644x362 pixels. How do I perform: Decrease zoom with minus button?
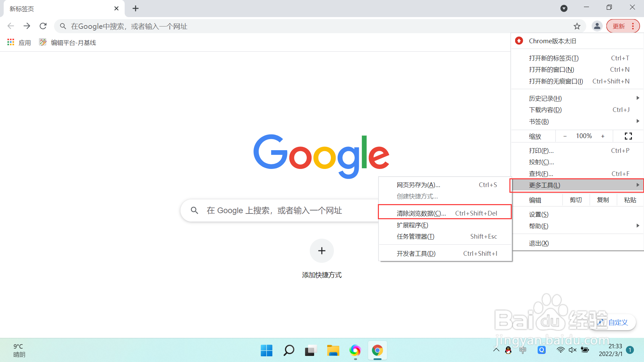(565, 136)
